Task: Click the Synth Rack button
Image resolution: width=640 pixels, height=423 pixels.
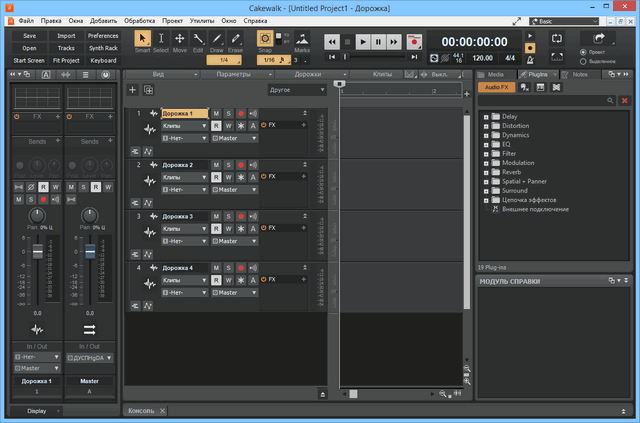Action: pos(103,47)
